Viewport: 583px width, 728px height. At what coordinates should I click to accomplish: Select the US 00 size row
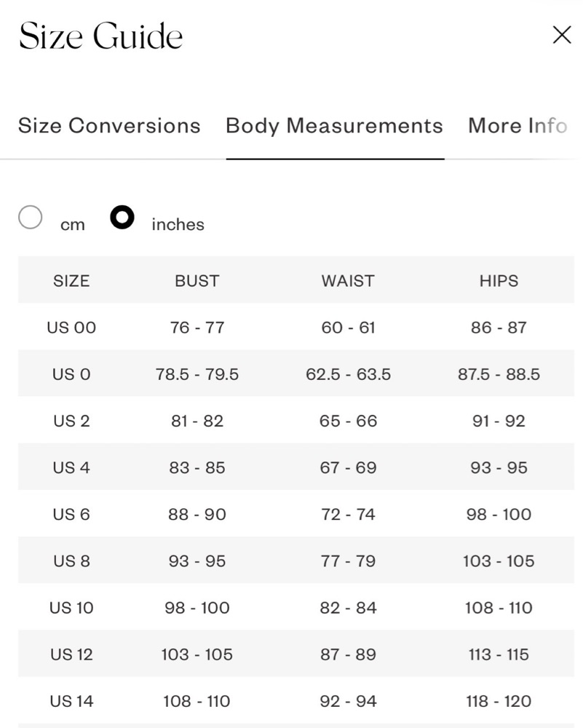click(296, 328)
